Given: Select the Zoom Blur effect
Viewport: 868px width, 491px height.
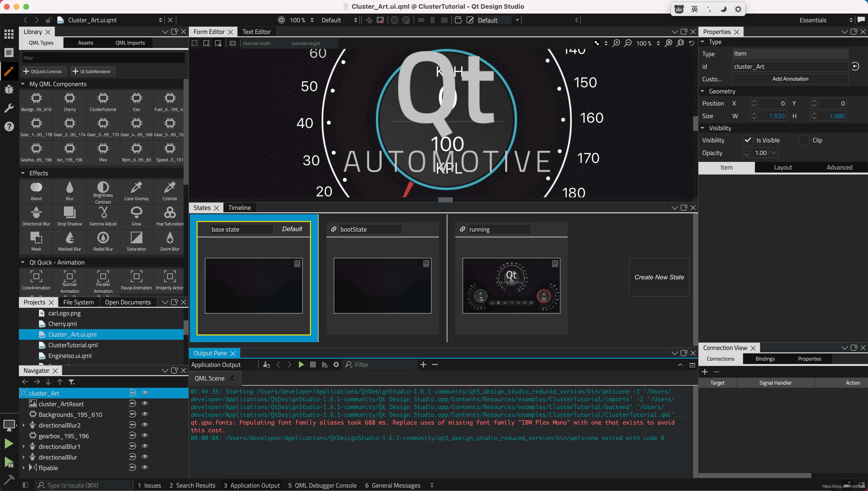Looking at the screenshot, I should tap(170, 241).
